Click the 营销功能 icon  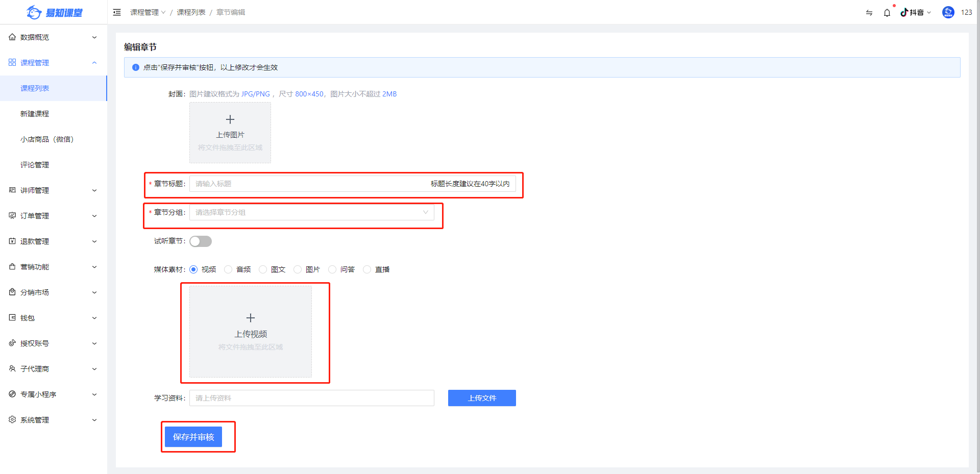pos(12,267)
